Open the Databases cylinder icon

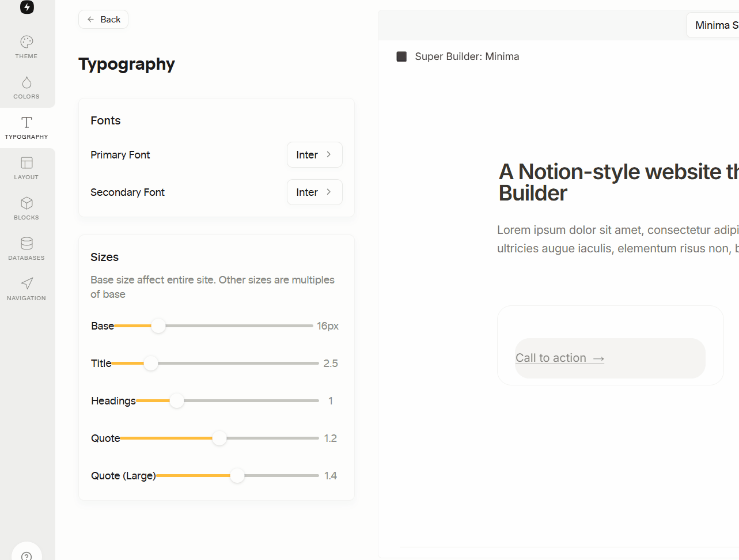[26, 243]
